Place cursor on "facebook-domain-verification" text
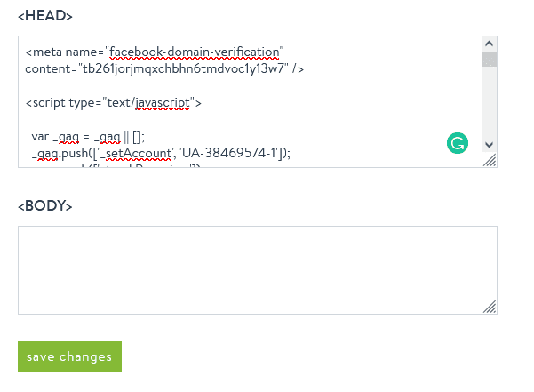534x392 pixels. point(195,51)
